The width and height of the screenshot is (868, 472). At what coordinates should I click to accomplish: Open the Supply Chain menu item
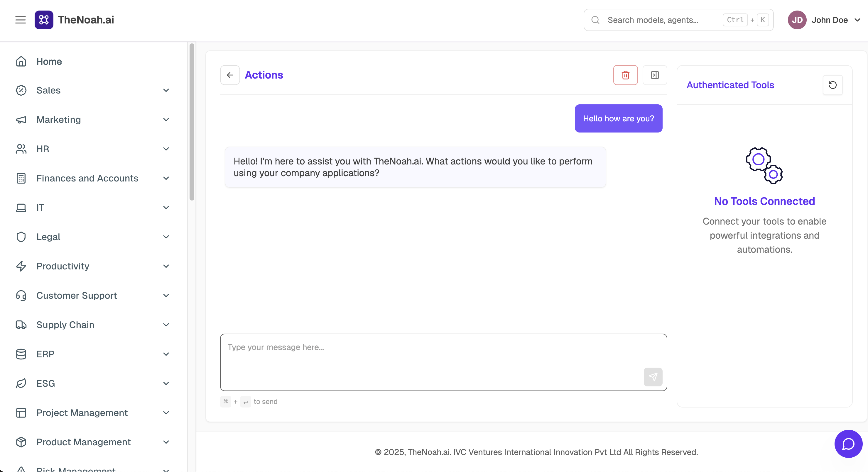(92, 325)
